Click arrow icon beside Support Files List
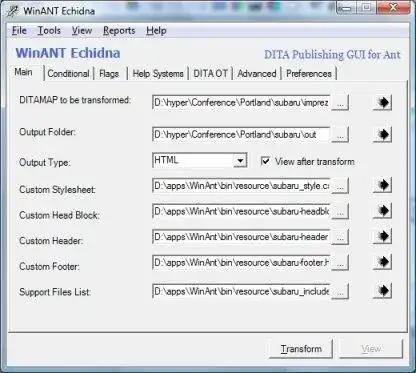Image resolution: width=416 pixels, height=373 pixels. tap(382, 291)
